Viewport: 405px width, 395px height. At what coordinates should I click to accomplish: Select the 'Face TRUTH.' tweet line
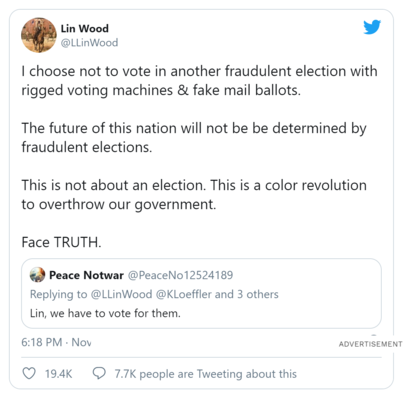coord(61,242)
